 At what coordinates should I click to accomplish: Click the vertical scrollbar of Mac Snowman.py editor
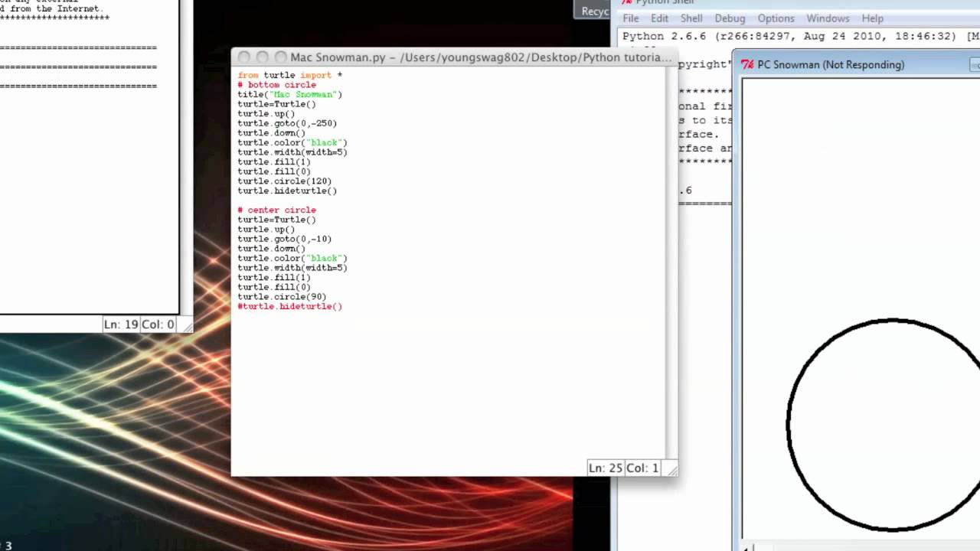(671, 264)
